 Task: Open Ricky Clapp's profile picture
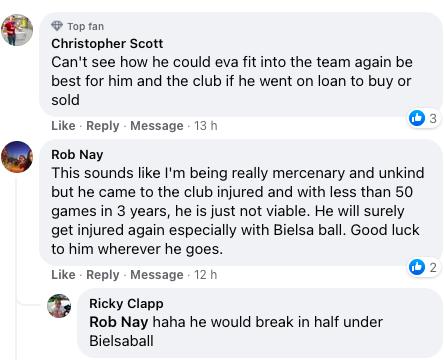pyautogui.click(x=59, y=306)
